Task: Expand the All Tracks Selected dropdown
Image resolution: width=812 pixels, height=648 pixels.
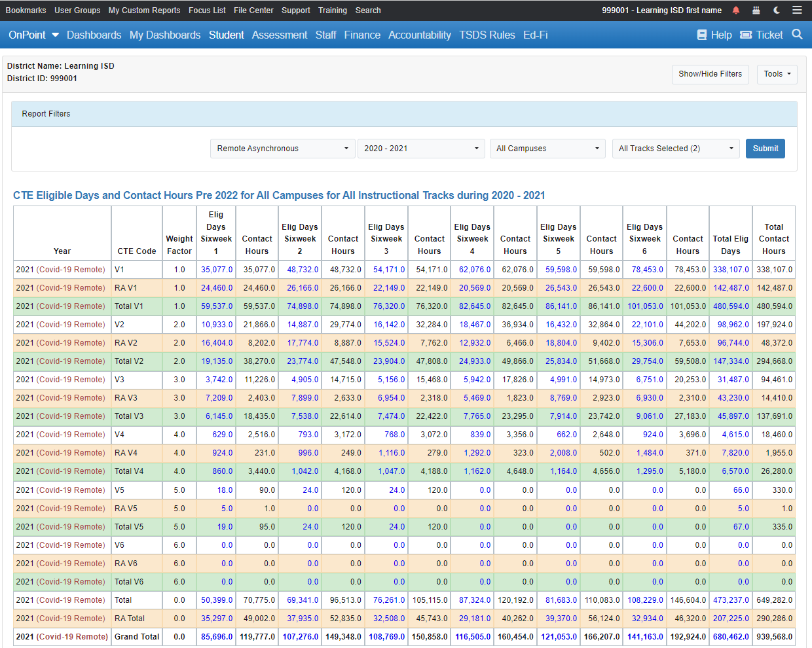Action: coord(676,149)
